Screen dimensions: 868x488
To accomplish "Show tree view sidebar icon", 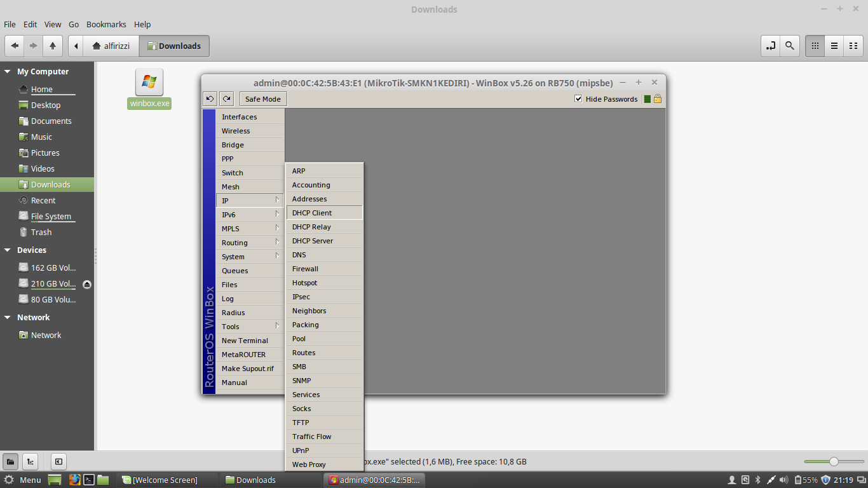I will [x=30, y=462].
